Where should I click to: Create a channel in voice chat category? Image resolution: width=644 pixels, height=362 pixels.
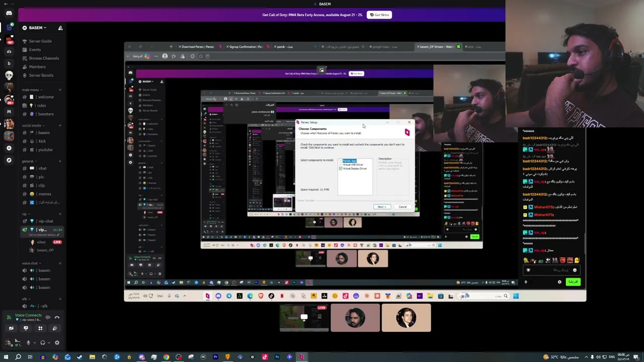pyautogui.click(x=60, y=263)
